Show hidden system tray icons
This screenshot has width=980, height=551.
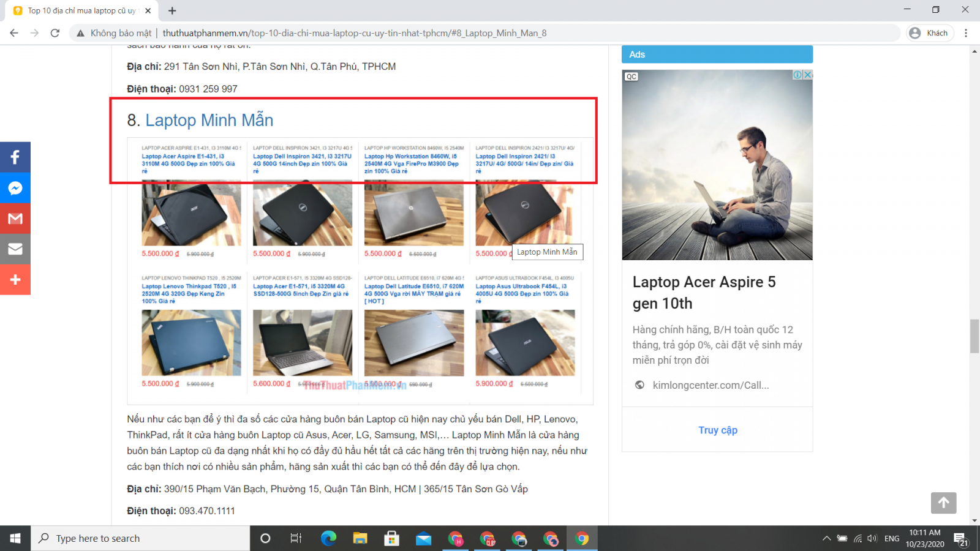827,538
